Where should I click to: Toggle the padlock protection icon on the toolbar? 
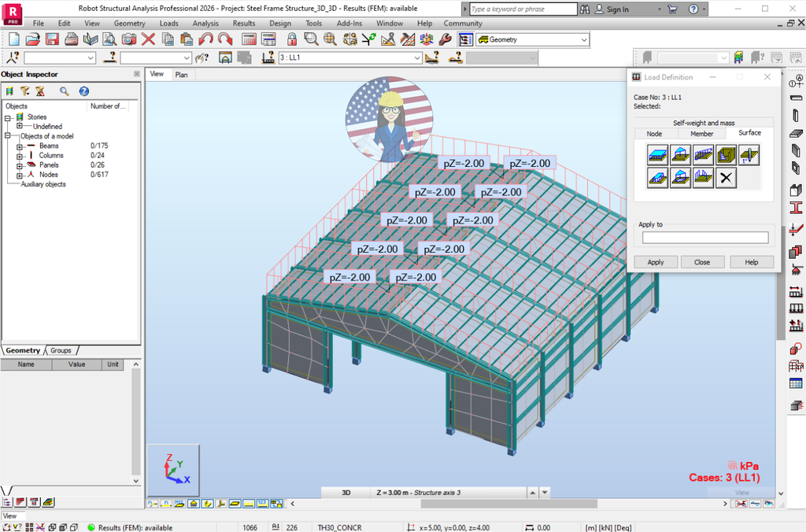tap(290, 39)
